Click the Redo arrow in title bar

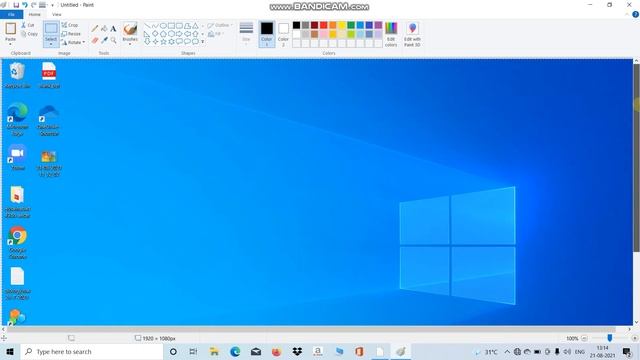pyautogui.click(x=33, y=5)
